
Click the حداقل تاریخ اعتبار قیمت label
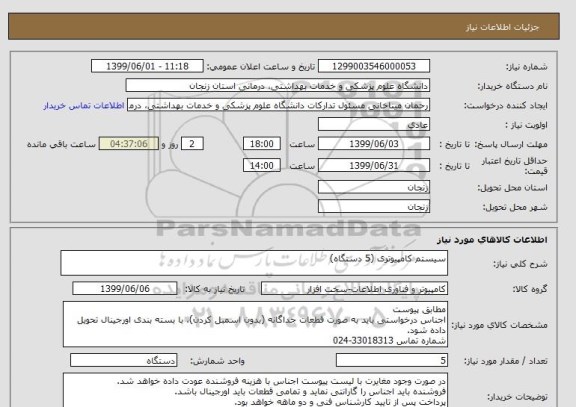[x=514, y=166]
